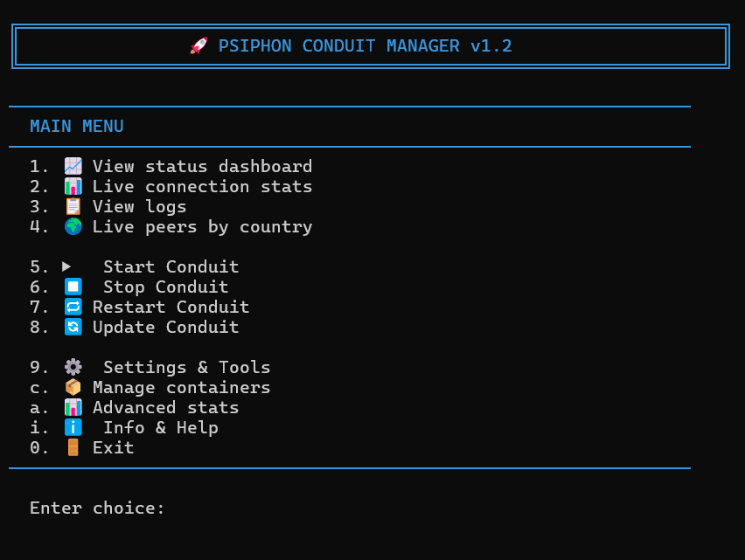Click the logs book icon next to View logs
This screenshot has height=560, width=745.
pos(73,206)
